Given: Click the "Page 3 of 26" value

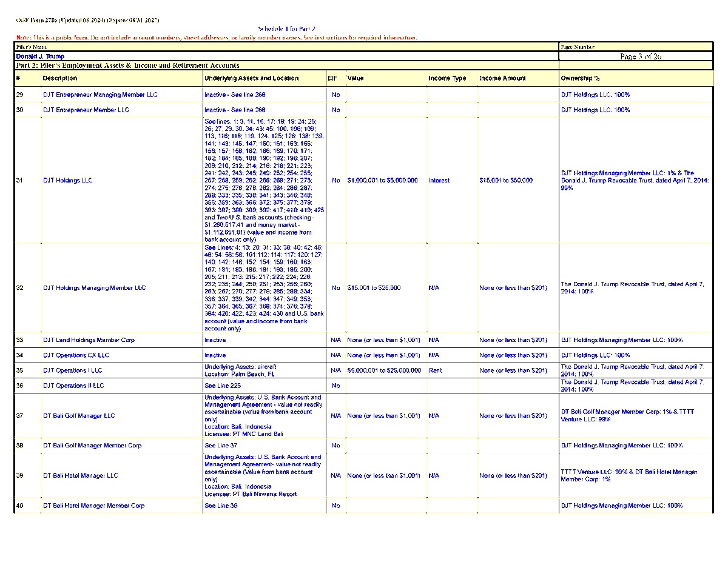Looking at the screenshot, I should (x=641, y=56).
